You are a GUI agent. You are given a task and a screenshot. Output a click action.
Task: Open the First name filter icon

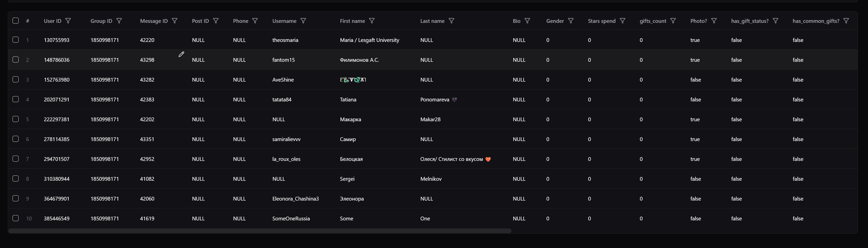372,21
